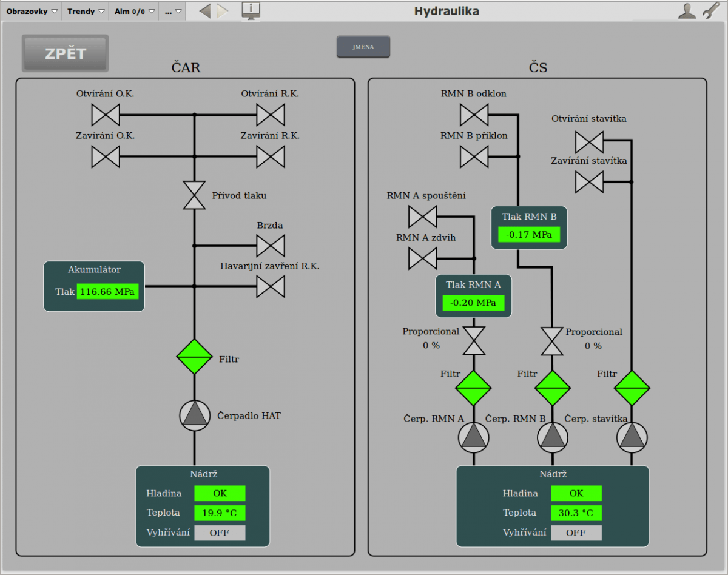The image size is (728, 575).
Task: Open the monitor info icon
Action: (x=251, y=10)
